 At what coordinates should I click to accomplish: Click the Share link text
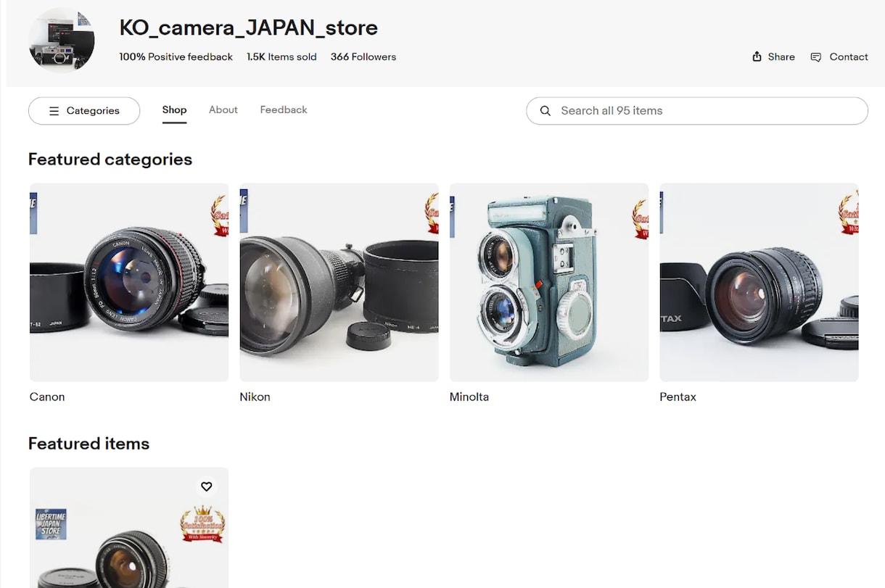[781, 57]
